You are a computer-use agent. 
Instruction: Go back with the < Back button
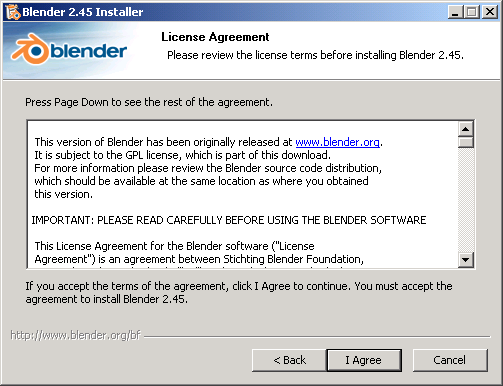tap(289, 360)
